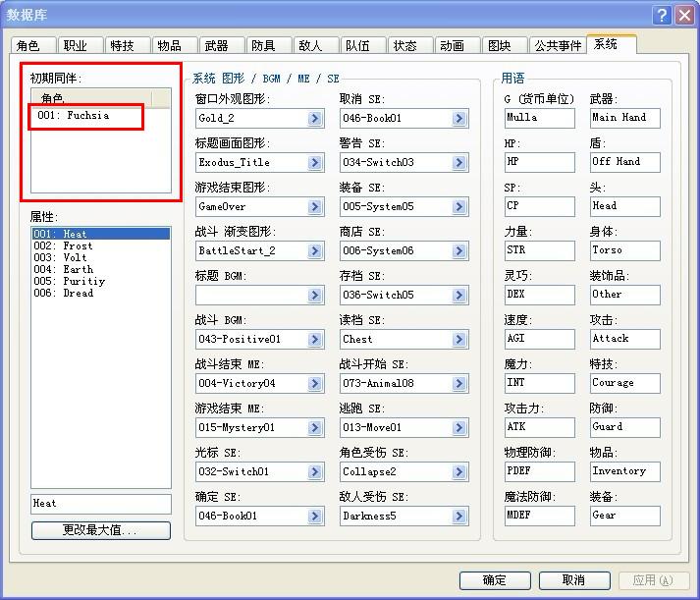700x600 pixels.
Task: Switch to the 特技 tab
Action: (128, 45)
